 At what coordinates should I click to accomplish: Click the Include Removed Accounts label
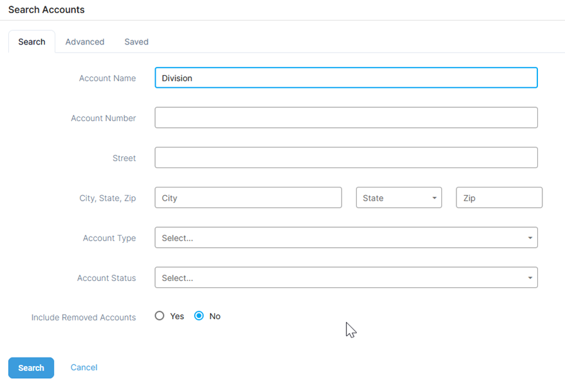[x=83, y=317]
